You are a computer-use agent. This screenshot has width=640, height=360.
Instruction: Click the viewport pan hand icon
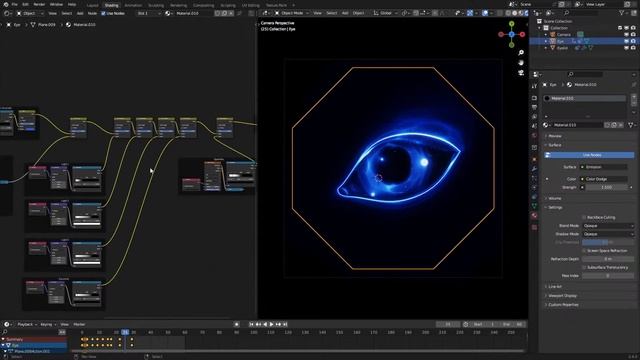pos(521,62)
